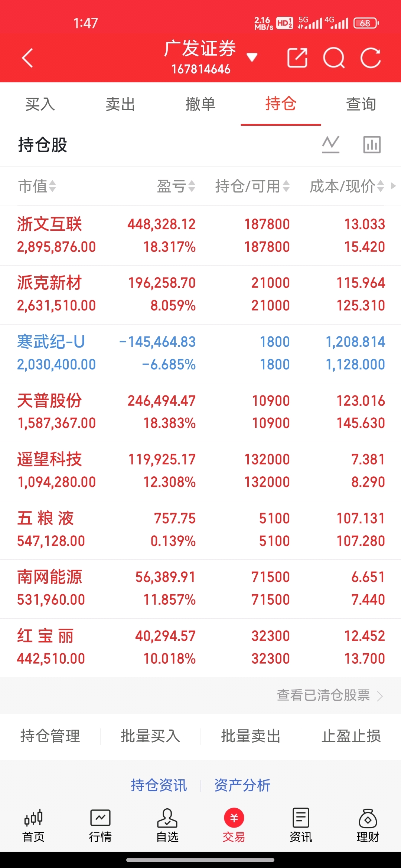Open the share/export icon in header
Image resolution: width=401 pixels, height=868 pixels.
click(297, 58)
